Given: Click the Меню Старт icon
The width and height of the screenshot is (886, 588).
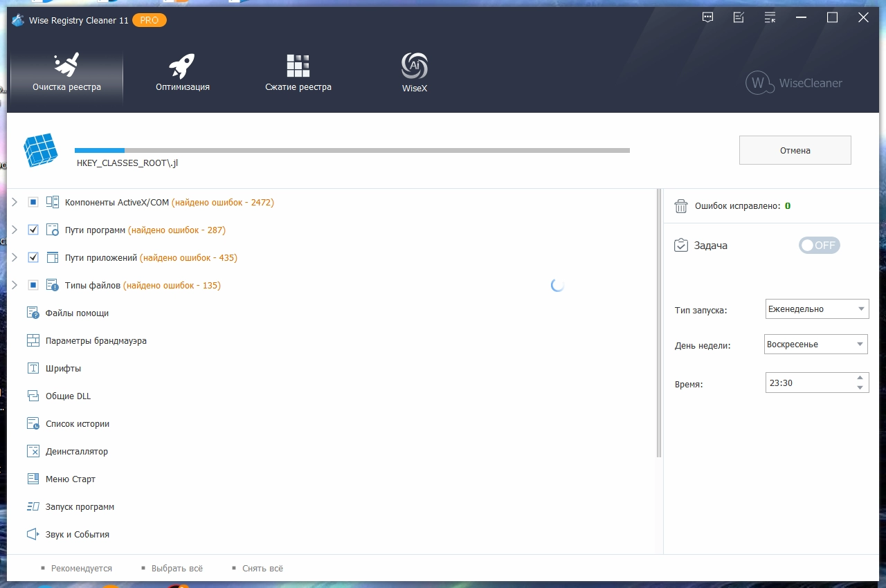Looking at the screenshot, I should (33, 479).
